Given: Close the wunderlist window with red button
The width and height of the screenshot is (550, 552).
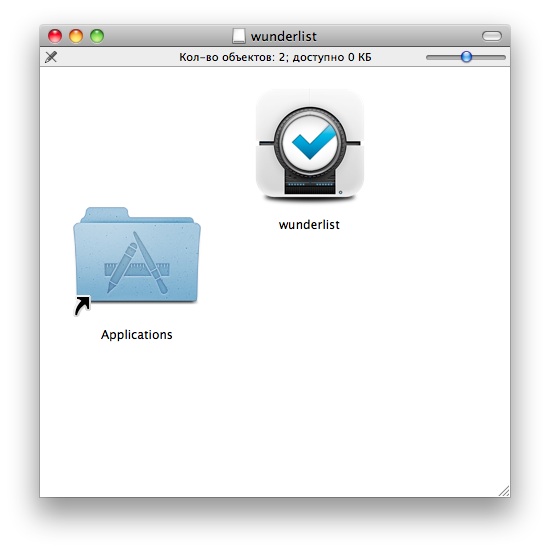Looking at the screenshot, I should pos(55,36).
